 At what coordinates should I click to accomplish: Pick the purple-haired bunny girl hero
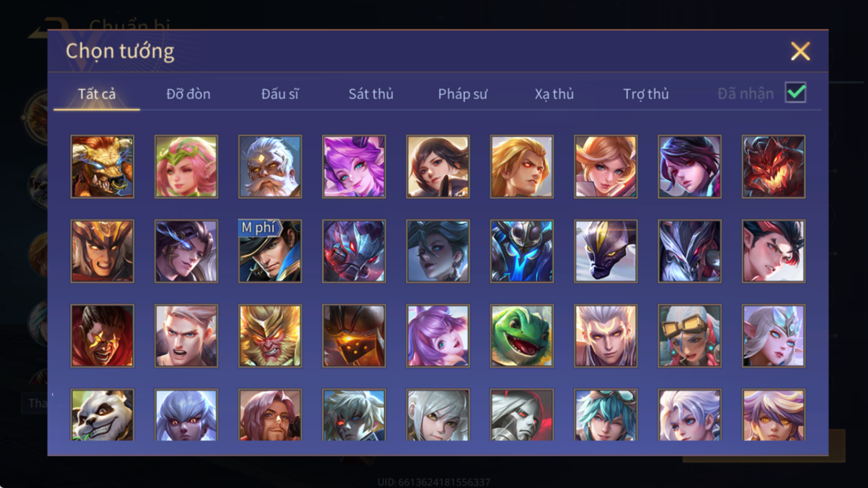tap(438, 336)
